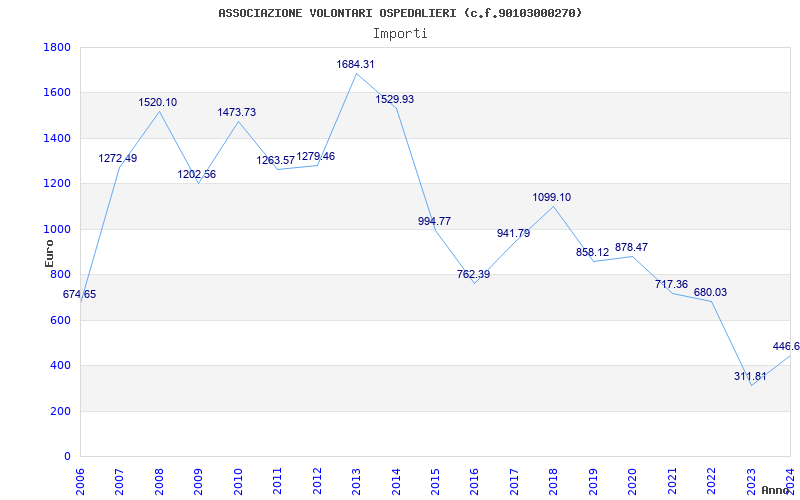The width and height of the screenshot is (800, 500).
Task: Click the 800 y-axis tick label
Action: pyautogui.click(x=60, y=274)
